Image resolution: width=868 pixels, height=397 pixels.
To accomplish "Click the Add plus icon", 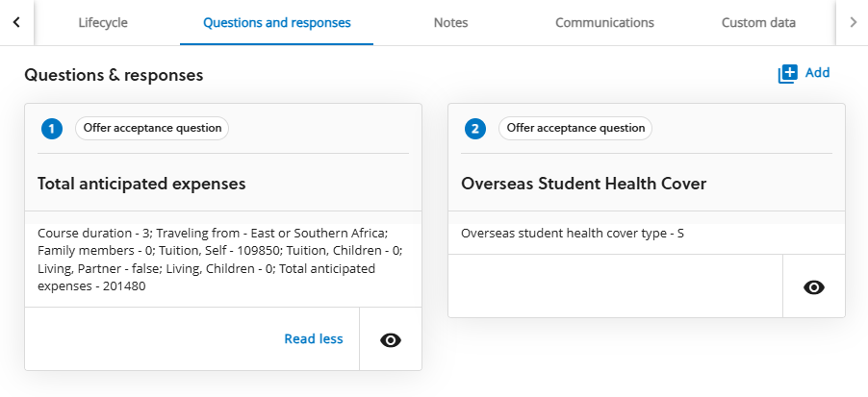I will coord(788,74).
